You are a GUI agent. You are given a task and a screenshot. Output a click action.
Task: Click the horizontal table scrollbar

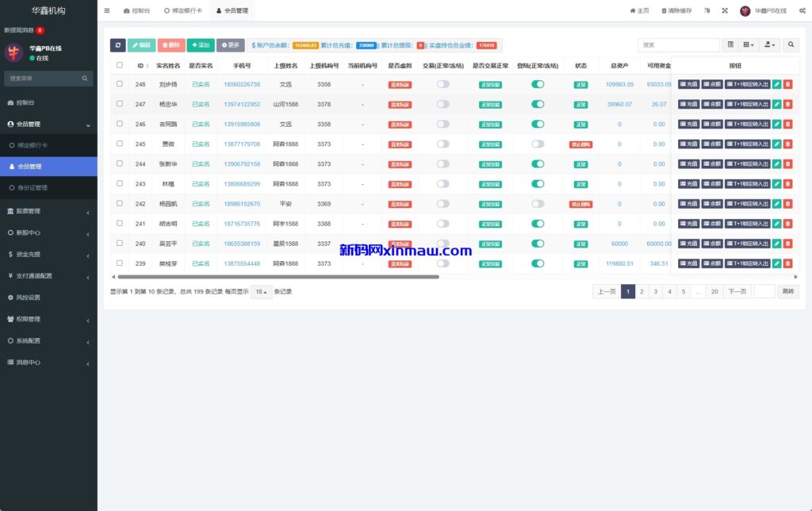point(278,277)
